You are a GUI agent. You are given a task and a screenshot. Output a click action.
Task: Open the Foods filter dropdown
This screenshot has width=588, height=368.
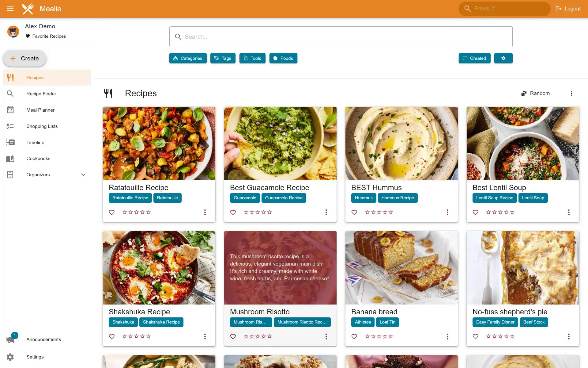point(283,58)
